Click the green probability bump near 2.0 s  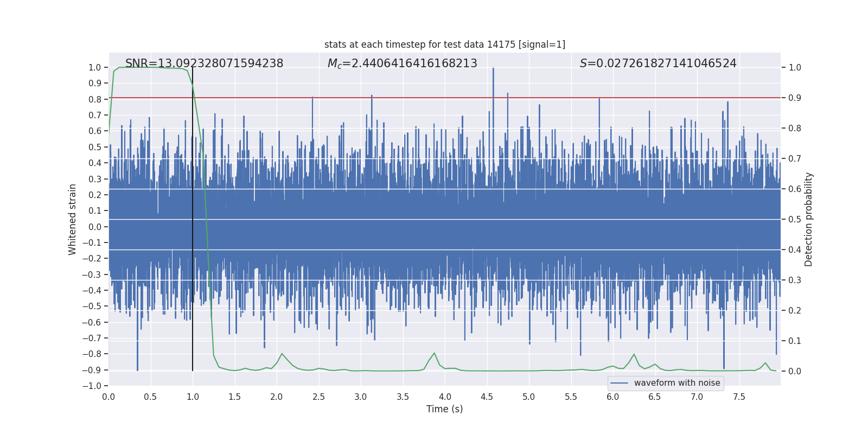[x=282, y=354]
